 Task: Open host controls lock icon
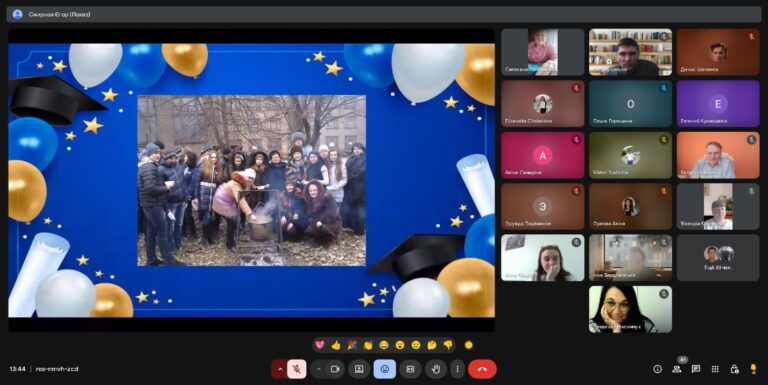734,369
